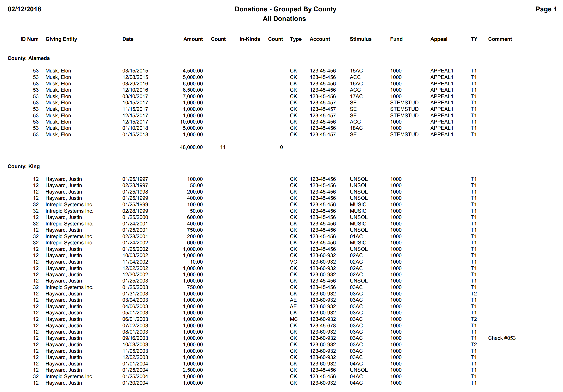
Task: Click the Date column header
Action: pos(128,39)
